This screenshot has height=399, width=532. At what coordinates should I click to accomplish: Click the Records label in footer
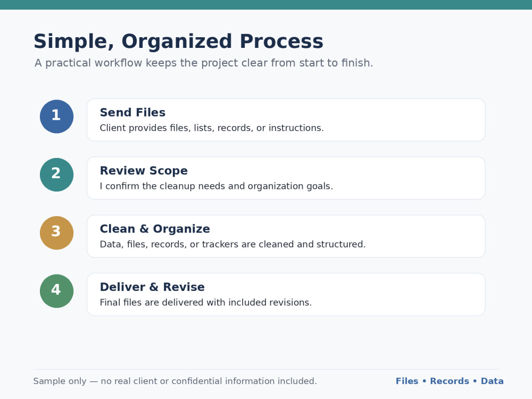(x=450, y=381)
